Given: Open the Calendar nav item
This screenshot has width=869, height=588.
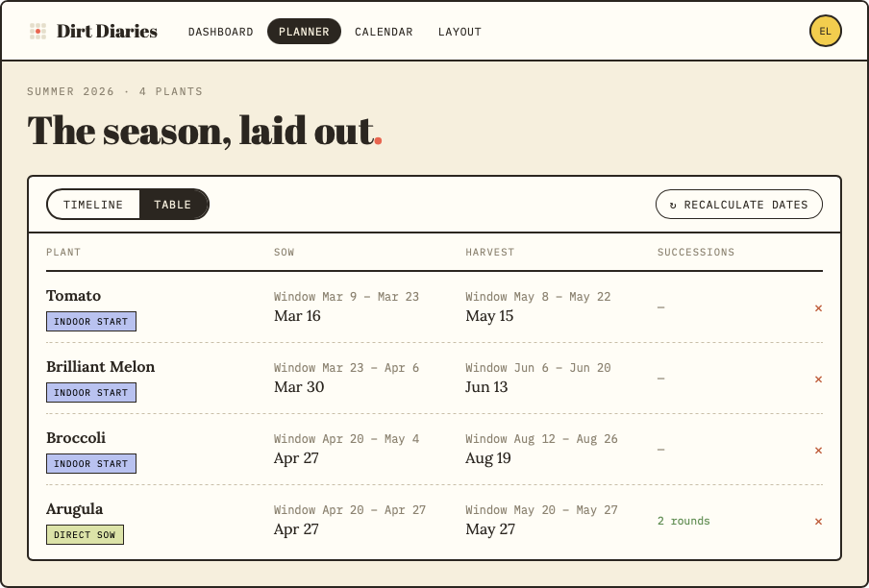Looking at the screenshot, I should [384, 32].
